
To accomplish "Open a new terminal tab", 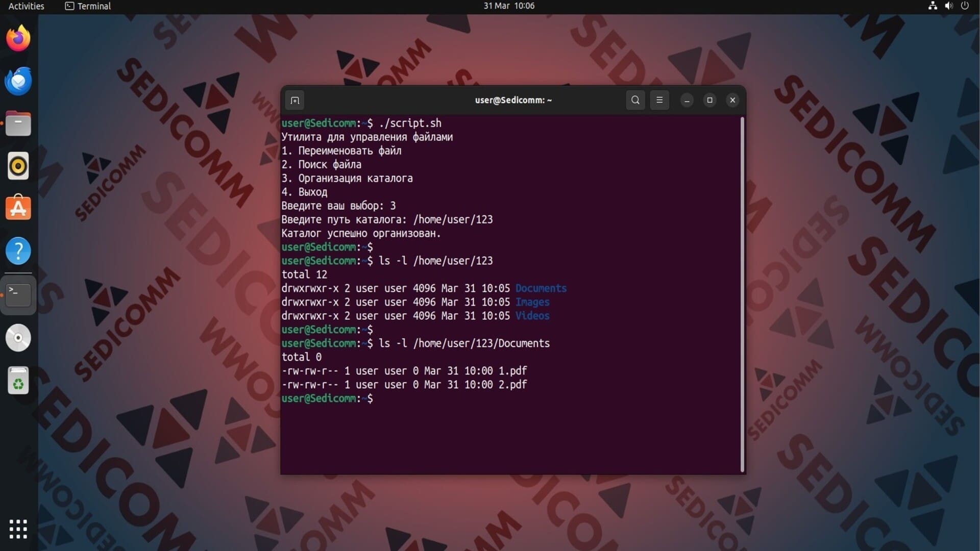I will tap(295, 101).
